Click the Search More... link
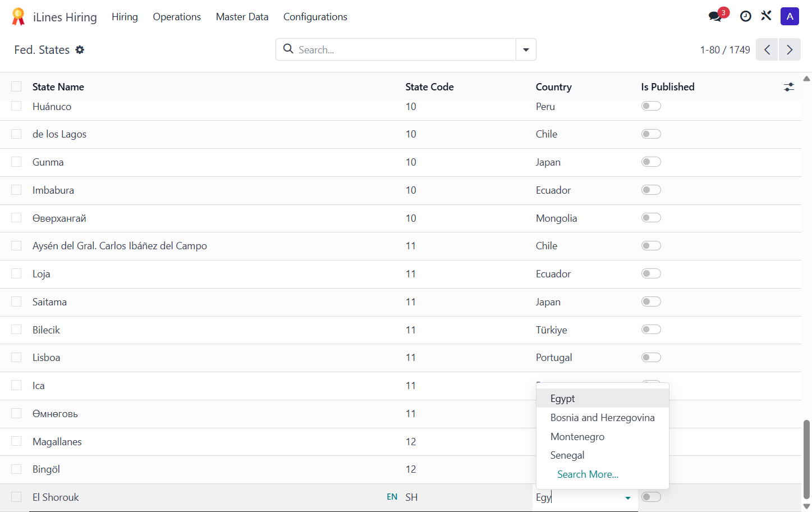 (x=588, y=474)
